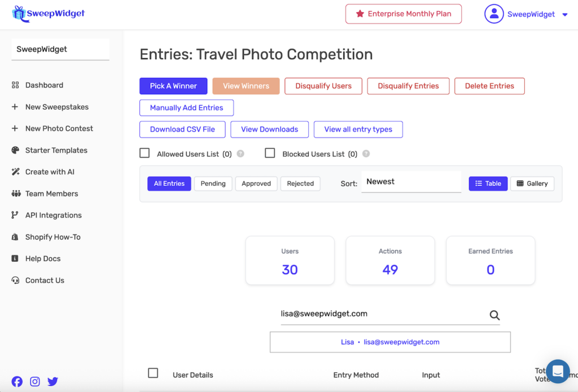
Task: Filter entries by Pending tab
Action: coord(213,184)
